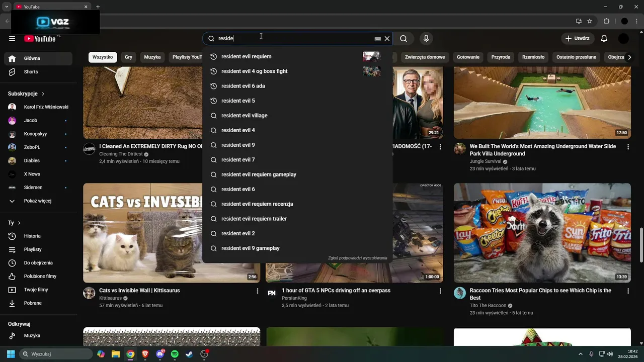Expand Pokaż więcej subscriptions list
644x362 pixels.
point(38,201)
